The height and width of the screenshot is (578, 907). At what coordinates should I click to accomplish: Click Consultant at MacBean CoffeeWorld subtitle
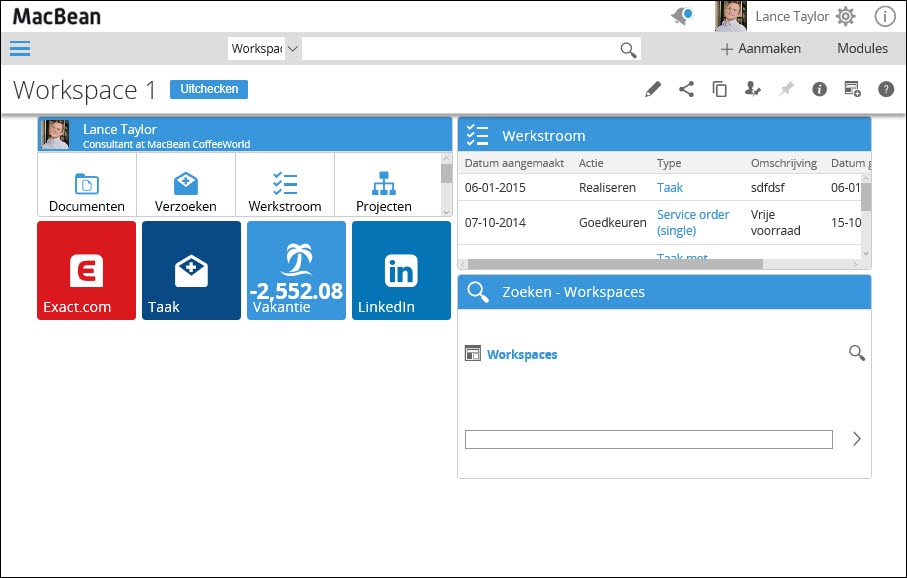pos(167,144)
